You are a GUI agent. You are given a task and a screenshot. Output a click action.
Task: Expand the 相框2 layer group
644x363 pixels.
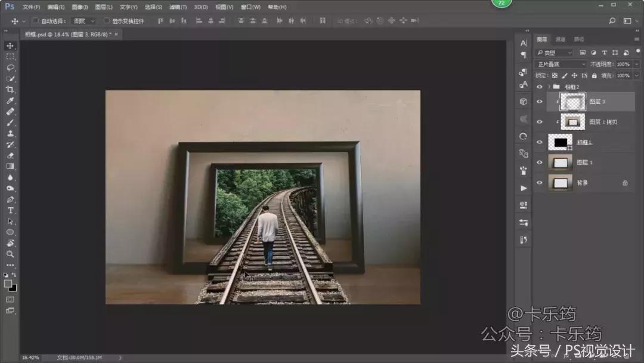coord(549,87)
